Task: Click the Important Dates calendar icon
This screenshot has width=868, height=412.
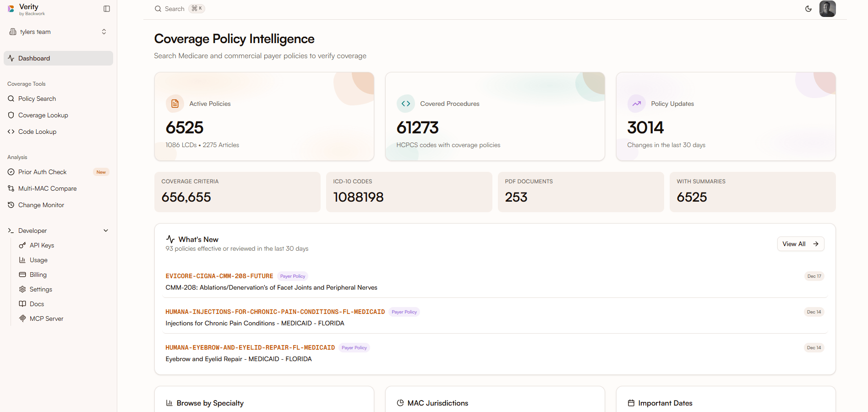Action: pyautogui.click(x=631, y=403)
